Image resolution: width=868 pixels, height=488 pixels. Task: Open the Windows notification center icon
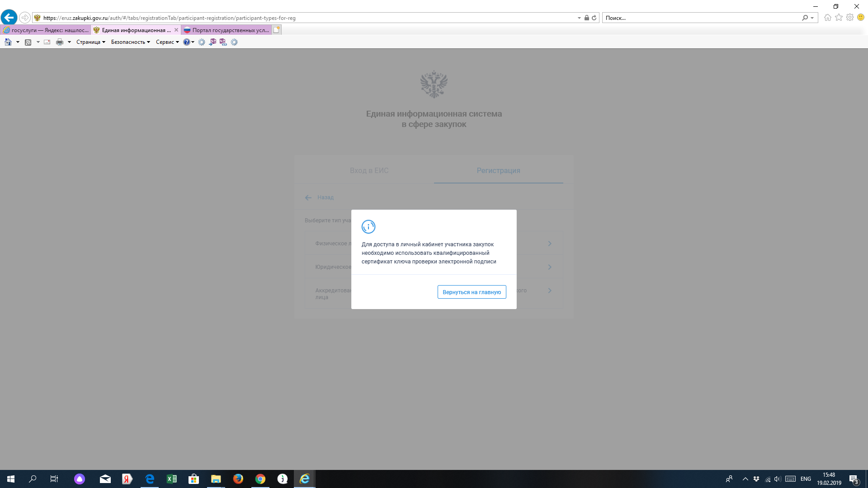(x=854, y=479)
